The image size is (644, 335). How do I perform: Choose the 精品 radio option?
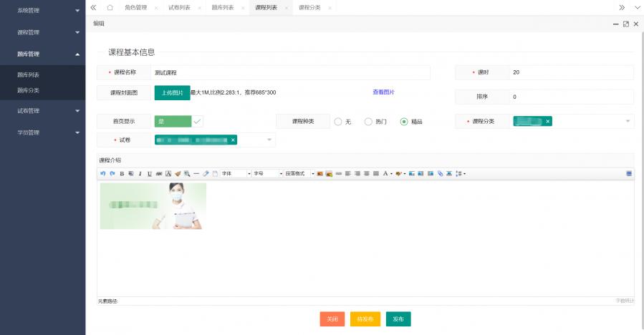404,122
